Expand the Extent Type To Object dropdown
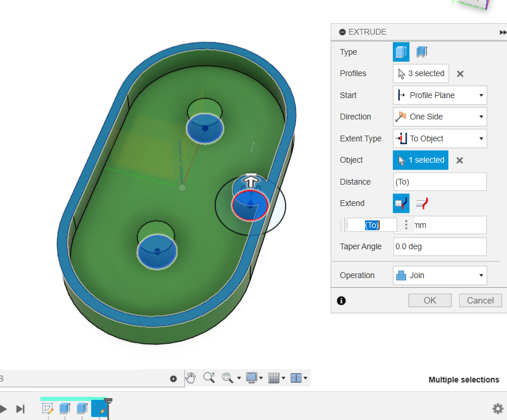The height and width of the screenshot is (420, 507). pyautogui.click(x=440, y=138)
